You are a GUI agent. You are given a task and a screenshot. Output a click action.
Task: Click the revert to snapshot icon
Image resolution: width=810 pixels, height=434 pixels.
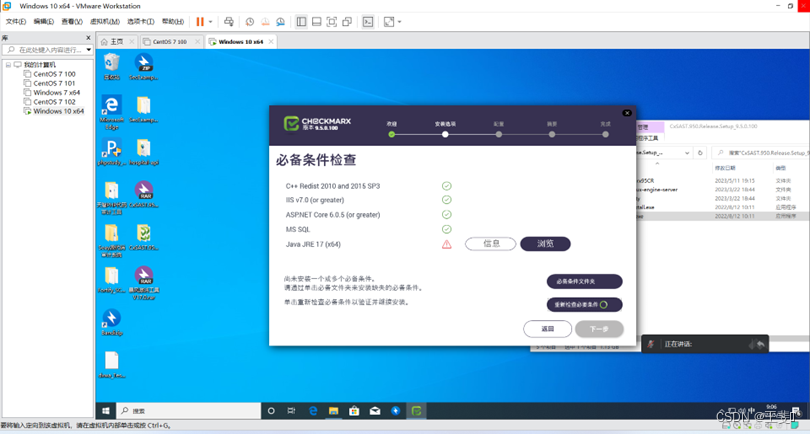[x=265, y=22]
